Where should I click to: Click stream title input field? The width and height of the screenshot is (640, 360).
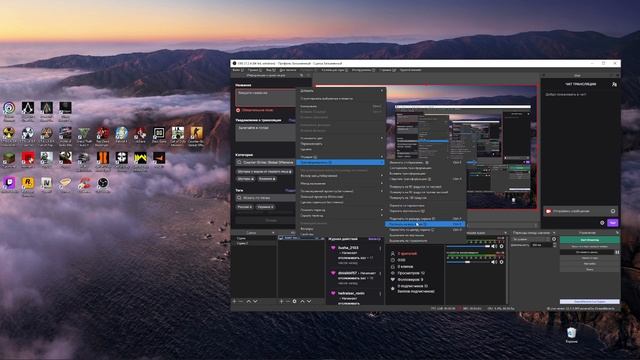pyautogui.click(x=265, y=98)
